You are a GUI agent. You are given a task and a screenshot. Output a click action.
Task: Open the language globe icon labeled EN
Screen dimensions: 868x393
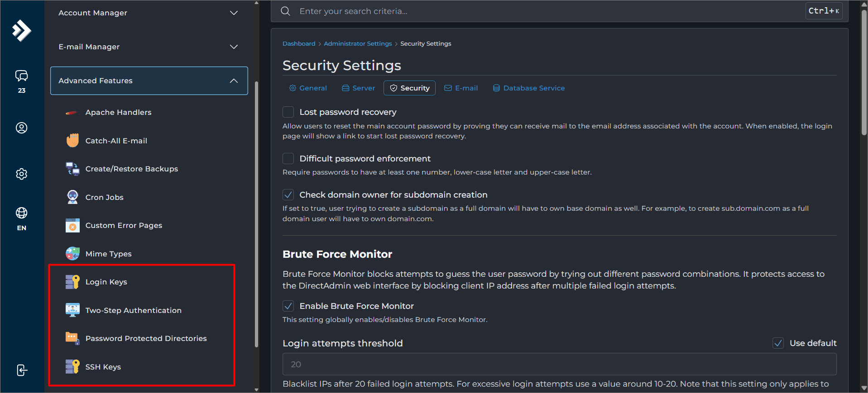click(21, 213)
